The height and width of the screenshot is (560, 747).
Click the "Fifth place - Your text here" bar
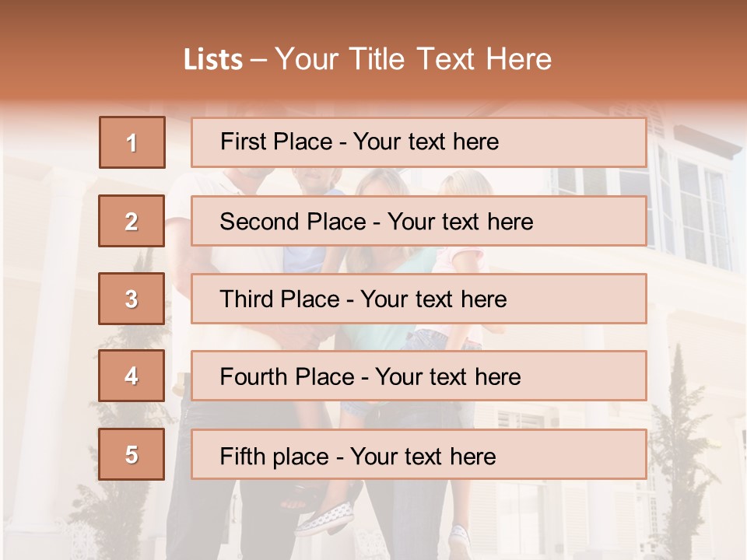pyautogui.click(x=419, y=455)
